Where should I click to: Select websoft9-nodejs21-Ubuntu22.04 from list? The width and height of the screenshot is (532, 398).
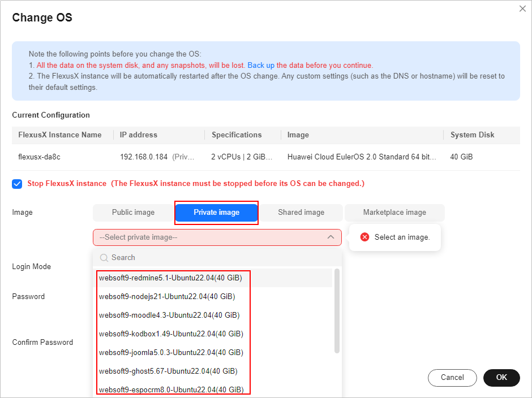167,296
